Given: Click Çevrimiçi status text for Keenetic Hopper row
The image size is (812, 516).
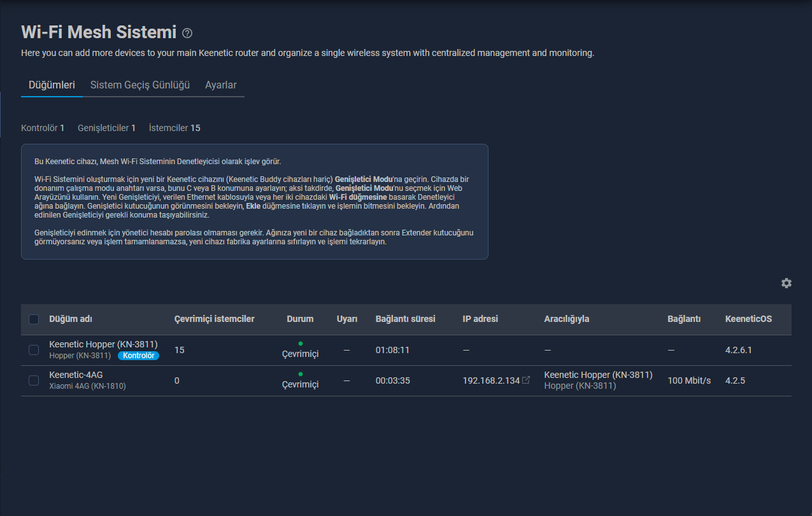Looking at the screenshot, I should coord(300,354).
